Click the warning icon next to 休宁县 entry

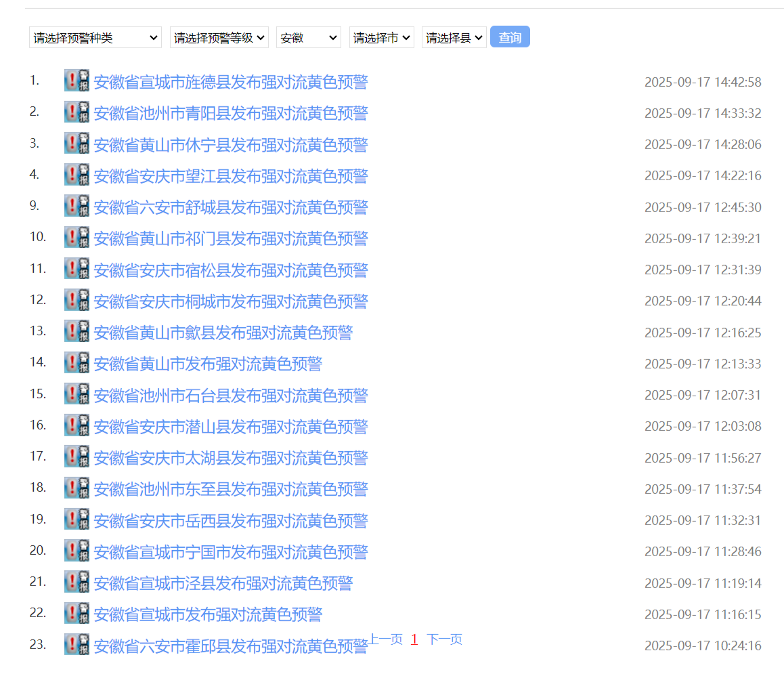pos(76,143)
